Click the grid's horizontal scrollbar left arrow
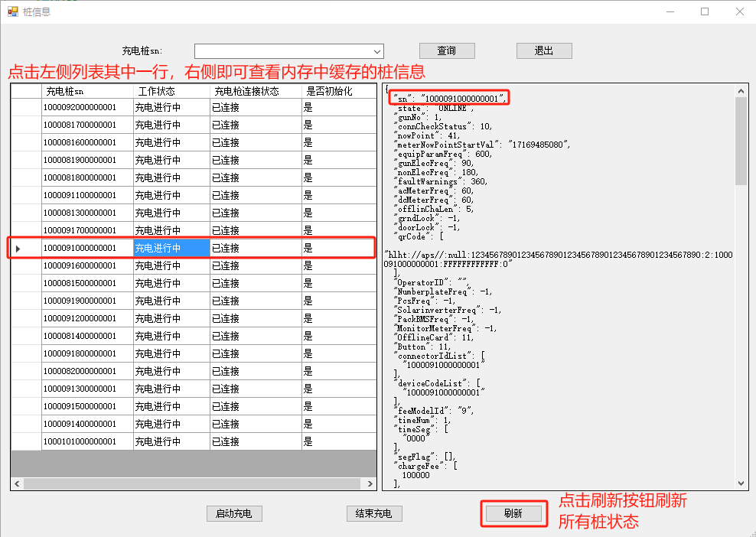This screenshot has height=537, width=756. coord(17,484)
